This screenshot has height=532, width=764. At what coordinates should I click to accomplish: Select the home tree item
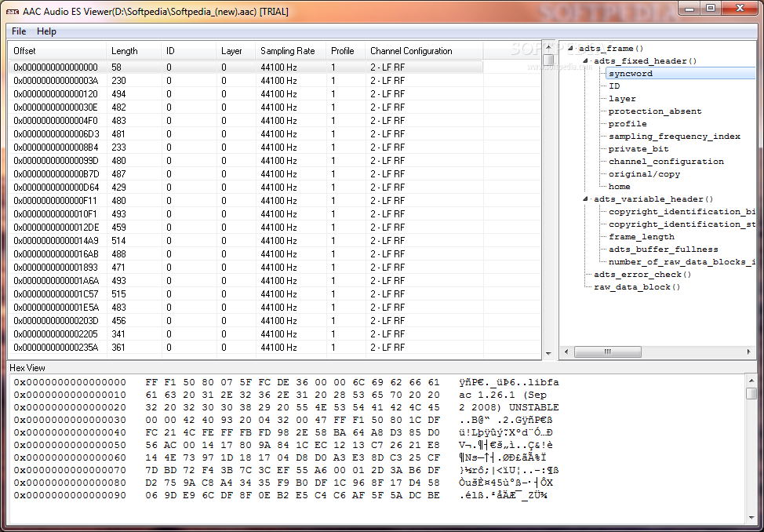(620, 187)
